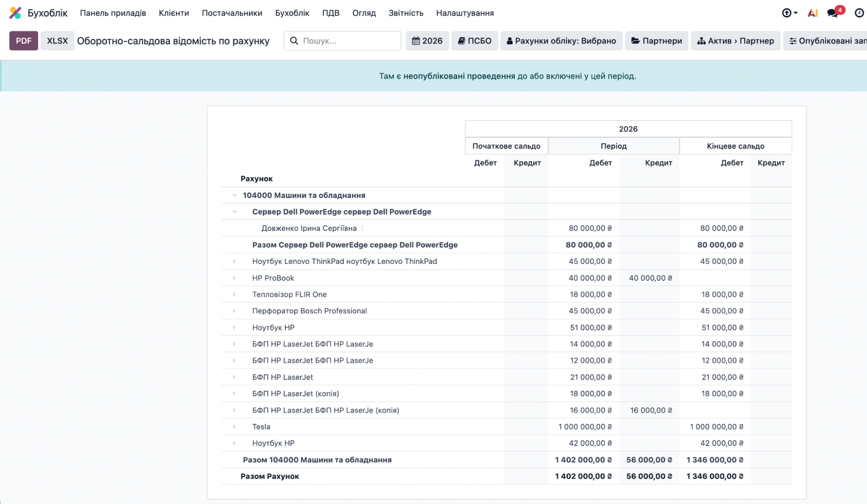Open the Звітність menu
The image size is (867, 504).
(406, 13)
